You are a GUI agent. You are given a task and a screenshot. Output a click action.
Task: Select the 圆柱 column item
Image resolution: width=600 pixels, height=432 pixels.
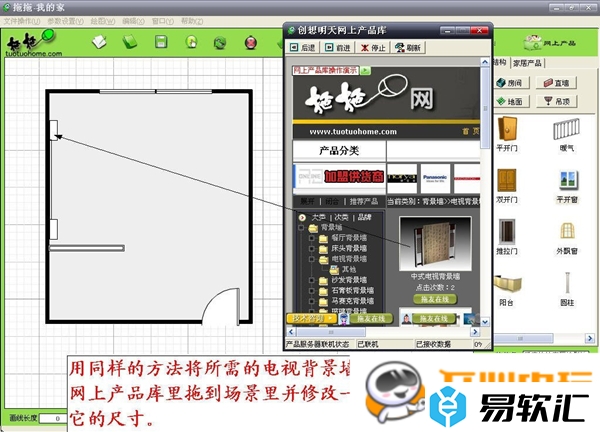(x=567, y=289)
